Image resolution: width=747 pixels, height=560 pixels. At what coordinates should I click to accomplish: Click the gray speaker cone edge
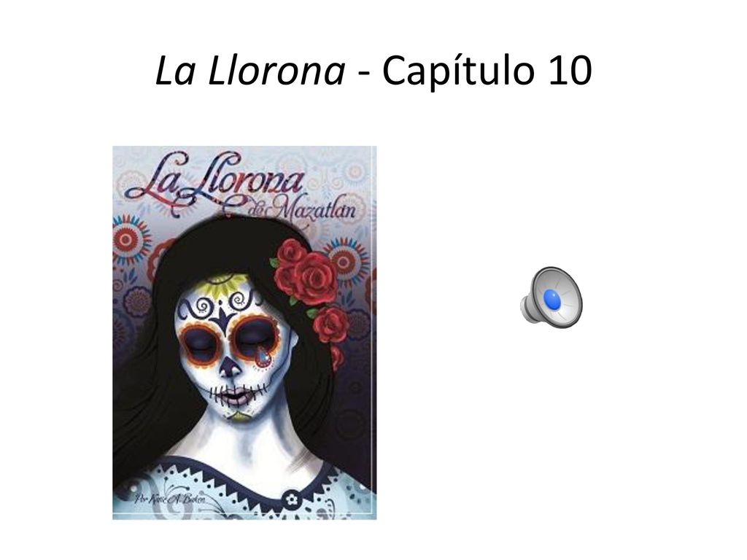pyautogui.click(x=573, y=297)
